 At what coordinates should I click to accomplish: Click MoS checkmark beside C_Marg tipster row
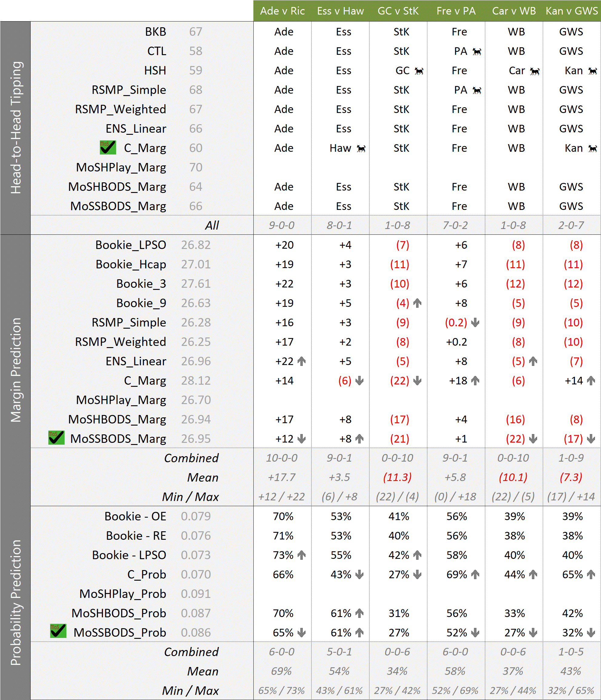[108, 148]
